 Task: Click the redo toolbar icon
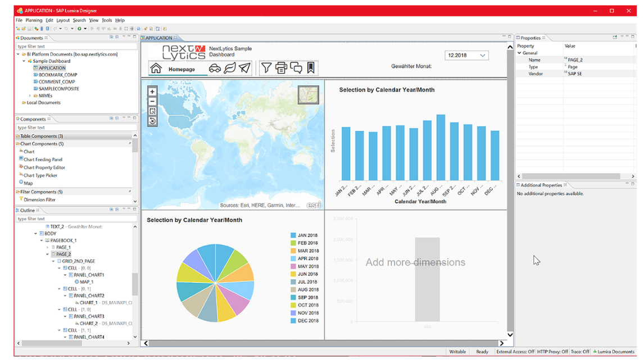pos(66,29)
